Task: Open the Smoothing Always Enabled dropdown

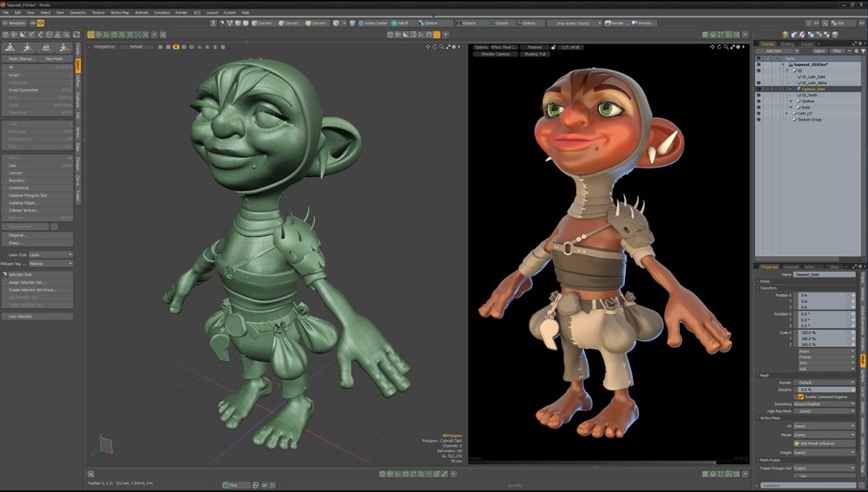Action: tap(825, 404)
